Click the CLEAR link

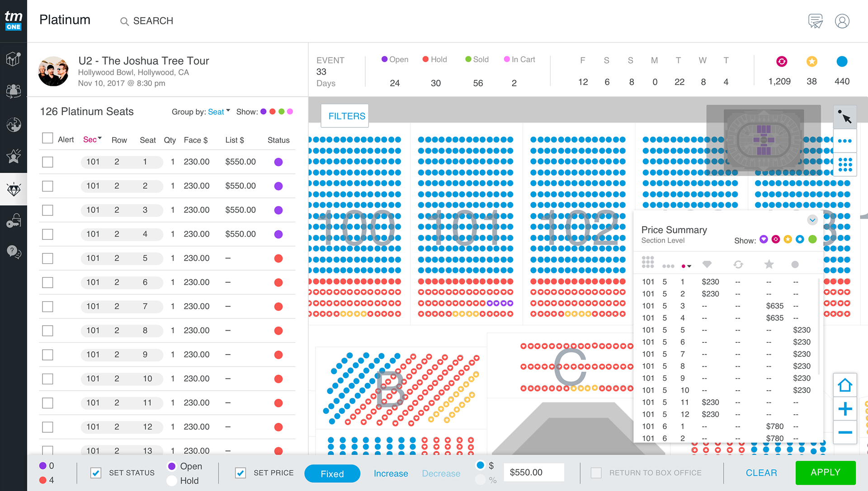pyautogui.click(x=761, y=473)
